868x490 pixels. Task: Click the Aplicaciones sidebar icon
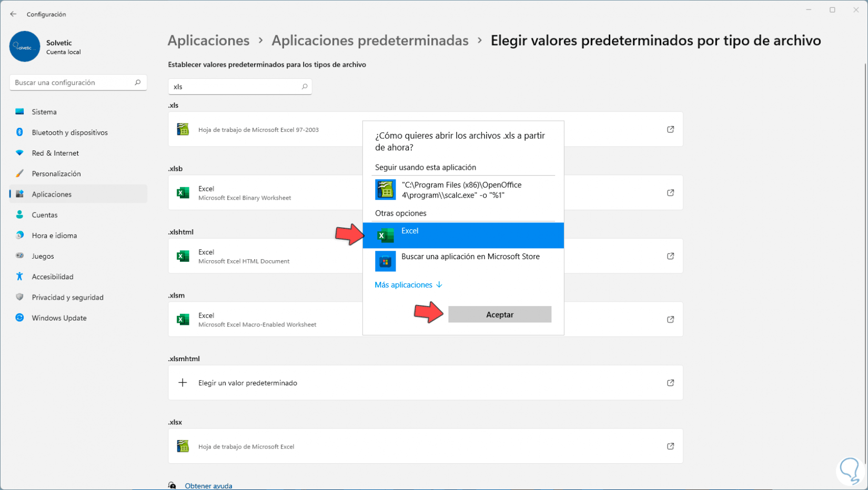pyautogui.click(x=19, y=194)
